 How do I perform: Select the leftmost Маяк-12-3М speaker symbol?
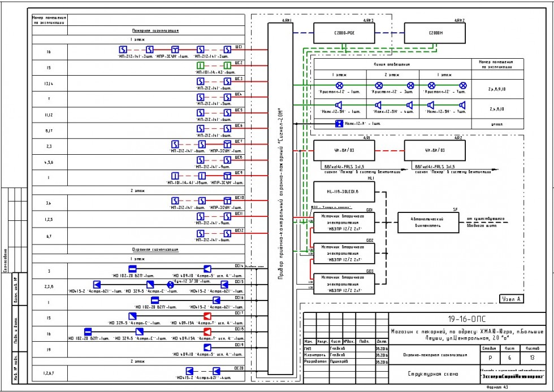tap(339, 105)
